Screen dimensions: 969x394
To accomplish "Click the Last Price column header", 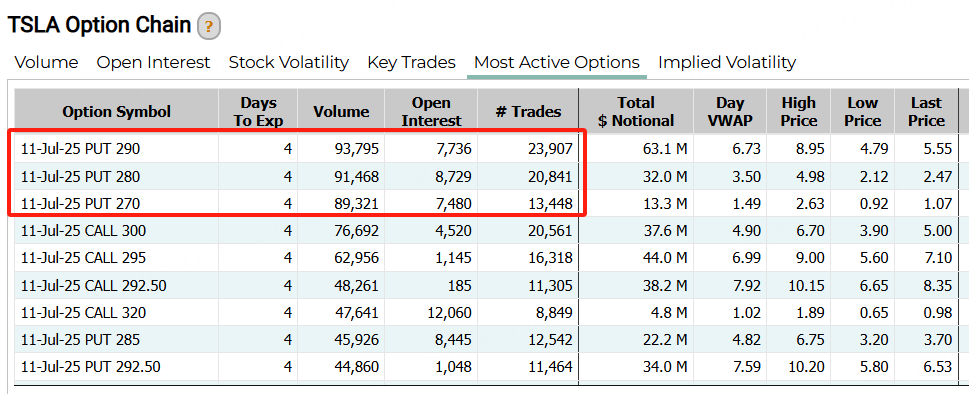I will pos(926,111).
